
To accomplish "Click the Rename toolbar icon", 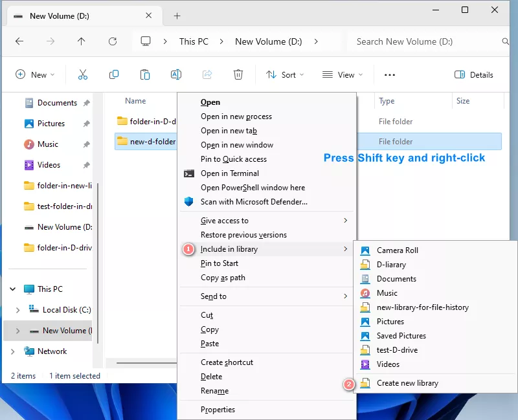I will [175, 74].
